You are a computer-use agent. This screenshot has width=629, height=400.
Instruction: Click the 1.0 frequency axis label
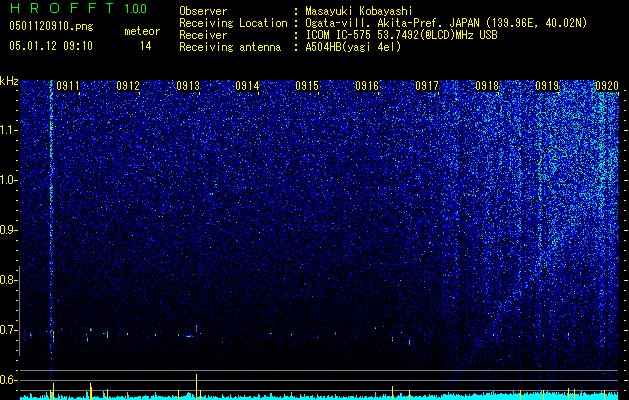point(7,180)
